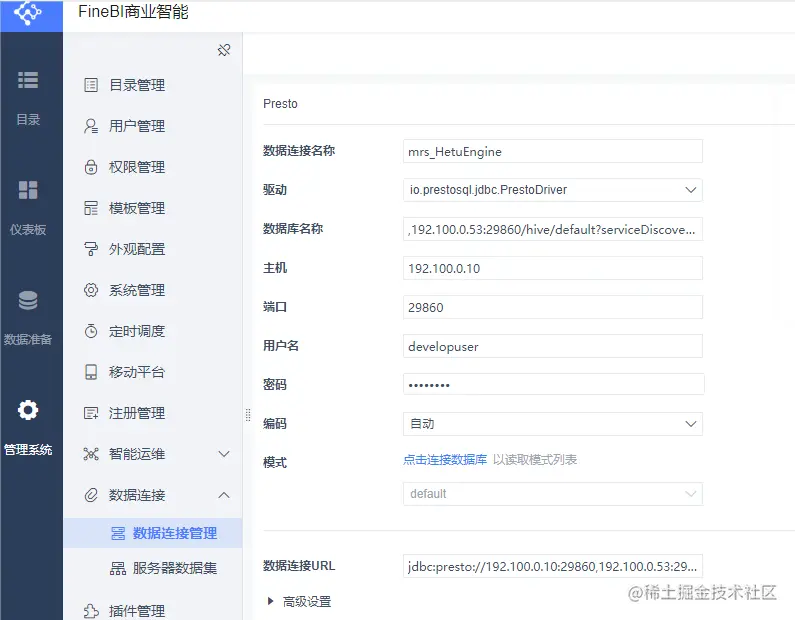795x620 pixels.
Task: Click the 外观配置 paint roller icon
Action: 91,249
